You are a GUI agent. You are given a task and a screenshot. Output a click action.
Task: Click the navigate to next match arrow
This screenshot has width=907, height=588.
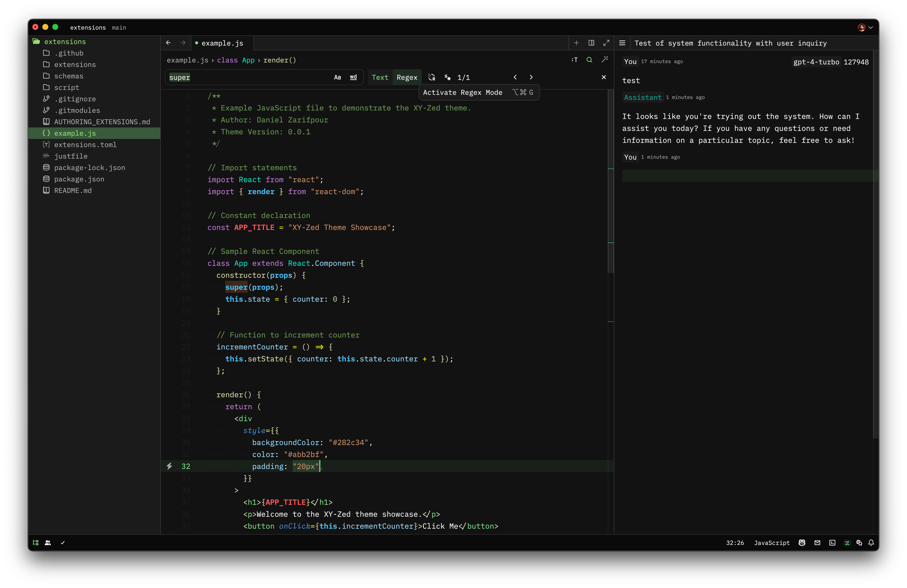click(531, 77)
